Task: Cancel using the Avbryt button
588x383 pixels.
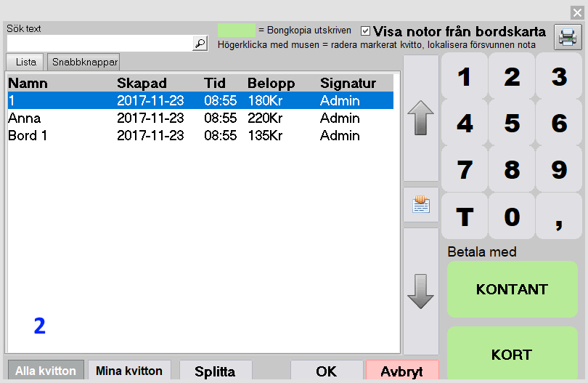Action: click(x=402, y=371)
